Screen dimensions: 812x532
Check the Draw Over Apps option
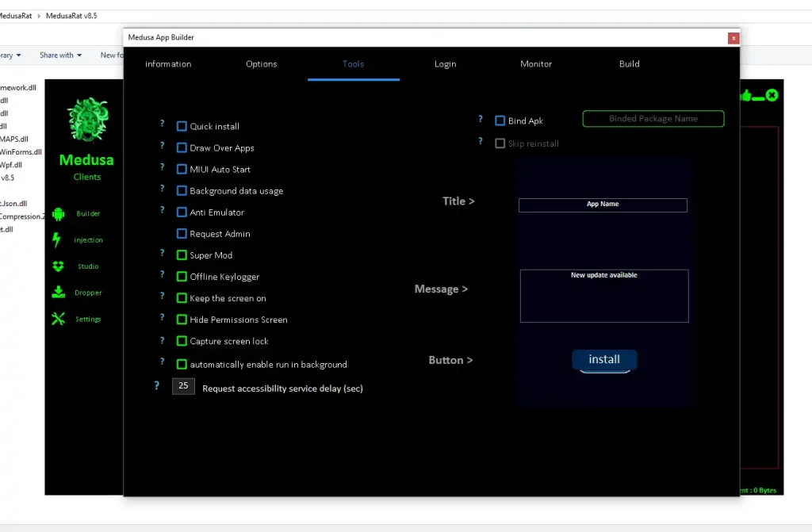tap(182, 147)
